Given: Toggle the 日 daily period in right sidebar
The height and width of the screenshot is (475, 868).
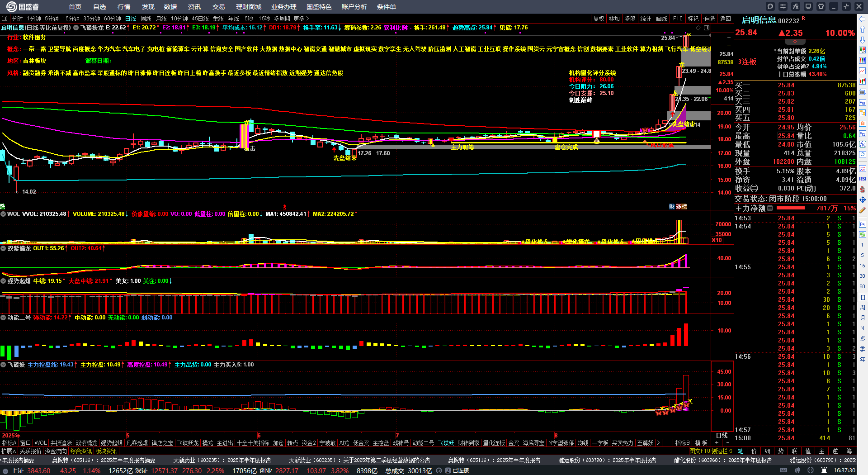Looking at the screenshot, I should pos(863,297).
